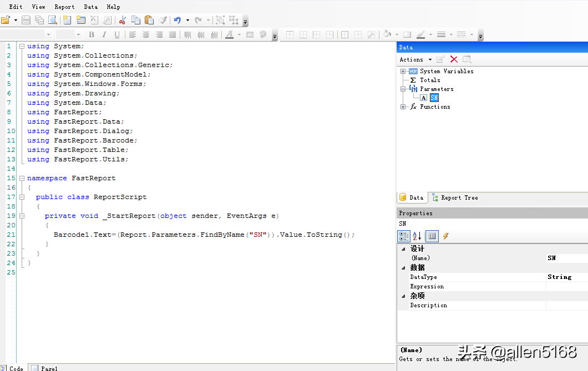The height and width of the screenshot is (371, 588).
Task: Add a new report page icon
Action: [x=67, y=20]
